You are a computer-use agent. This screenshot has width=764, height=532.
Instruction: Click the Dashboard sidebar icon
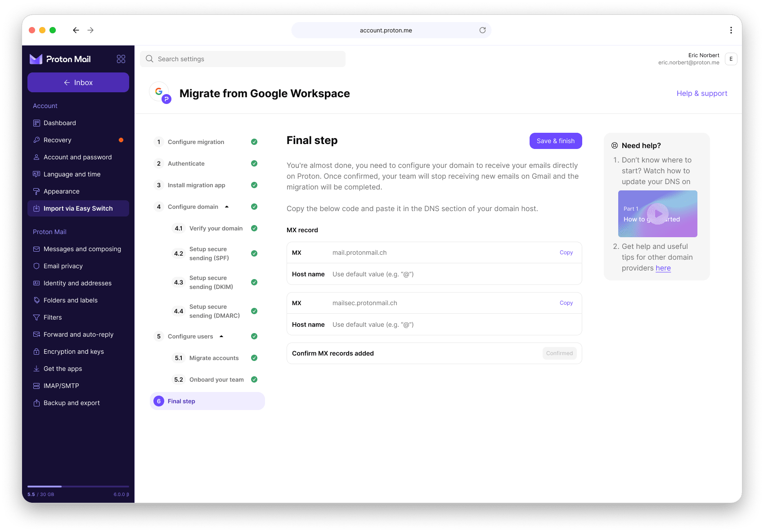(x=36, y=123)
